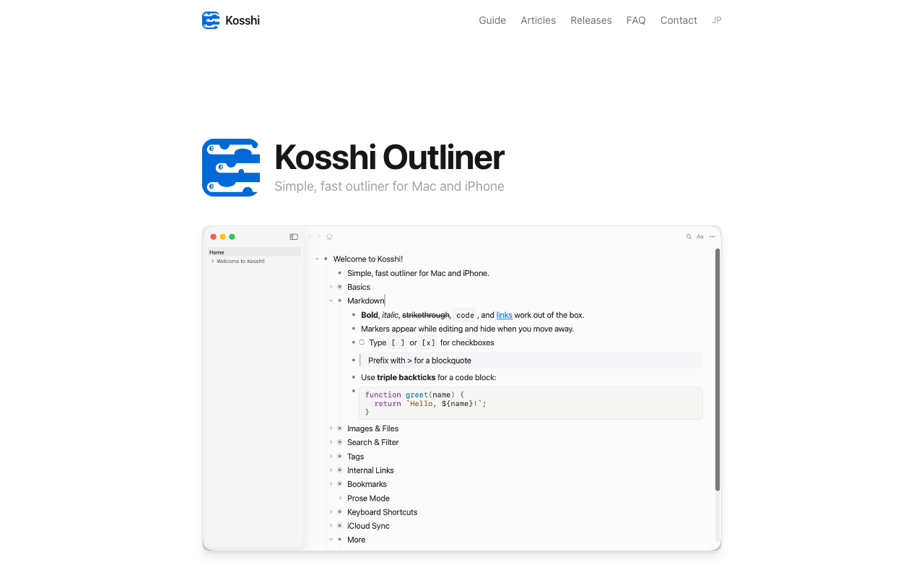Click the bullet beside More
The height and width of the screenshot is (578, 924).
340,540
